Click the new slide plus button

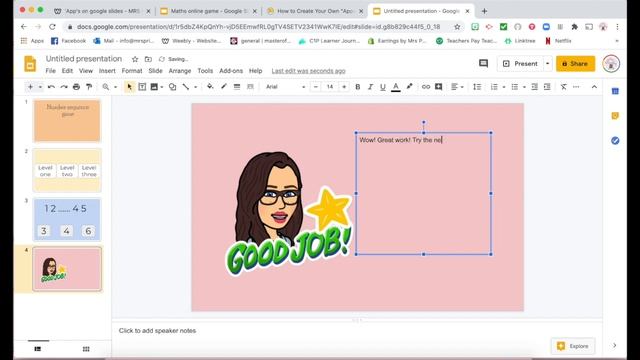[x=30, y=87]
